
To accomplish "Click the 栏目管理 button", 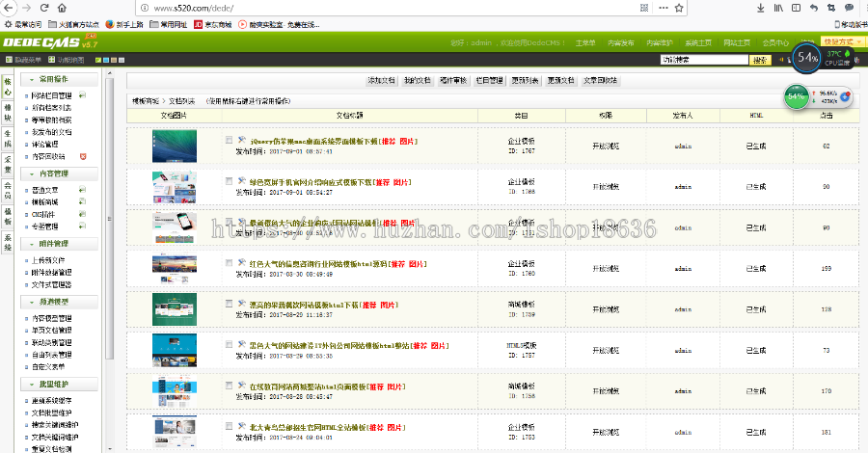I will pyautogui.click(x=489, y=80).
